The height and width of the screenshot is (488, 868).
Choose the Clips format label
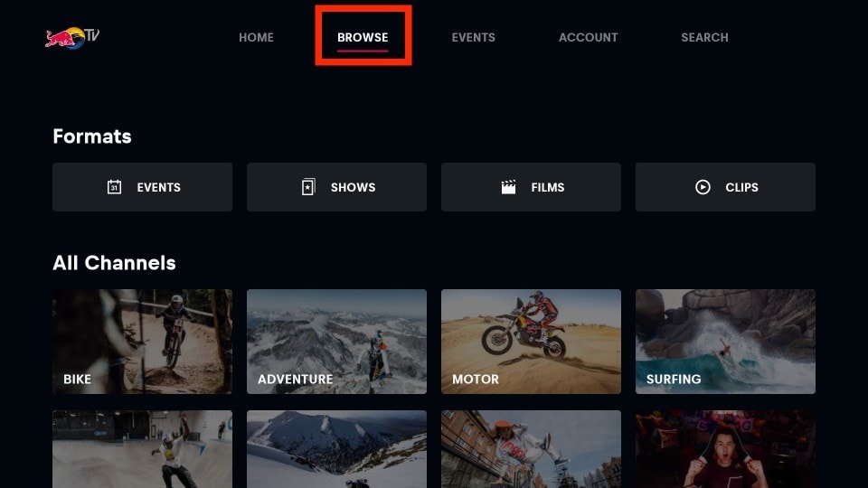tap(741, 188)
